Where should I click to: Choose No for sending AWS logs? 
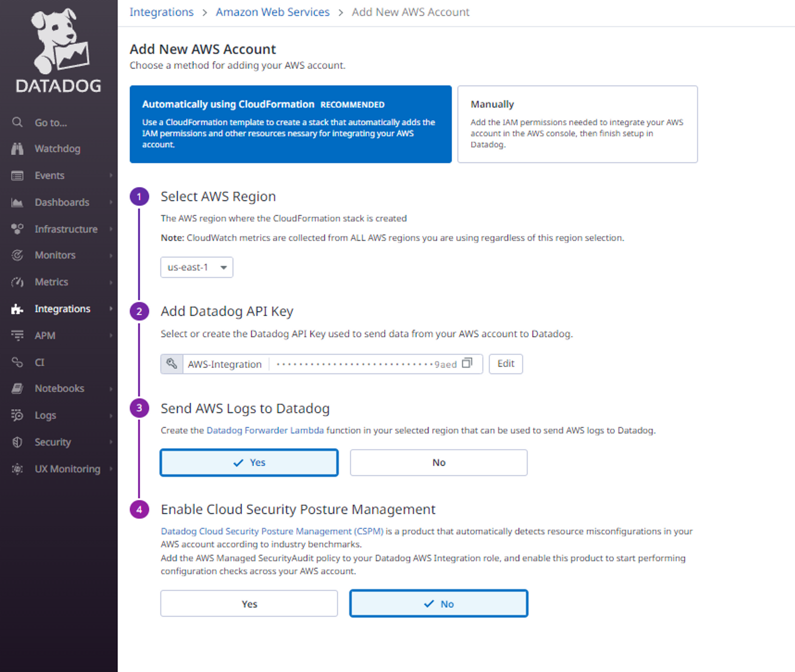[438, 462]
